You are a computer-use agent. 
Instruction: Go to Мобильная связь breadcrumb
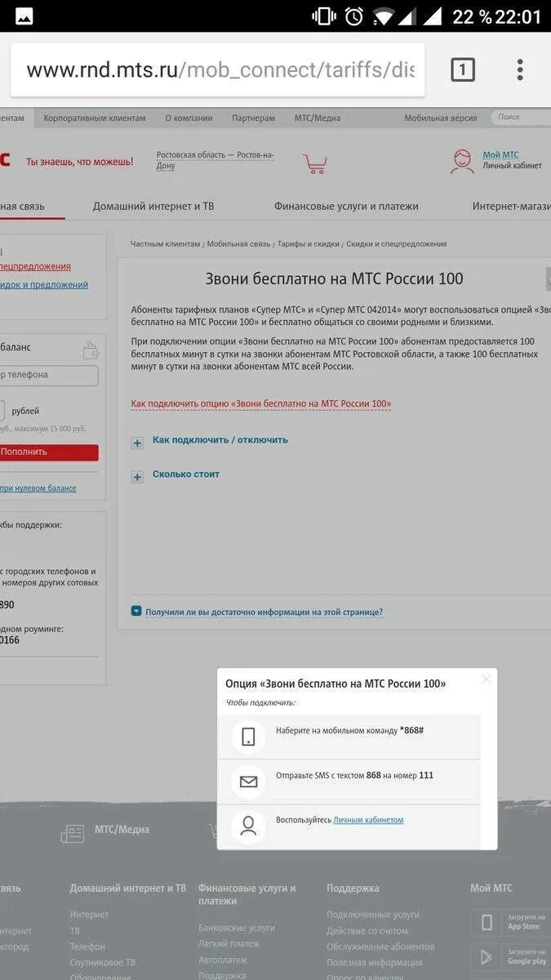(238, 244)
